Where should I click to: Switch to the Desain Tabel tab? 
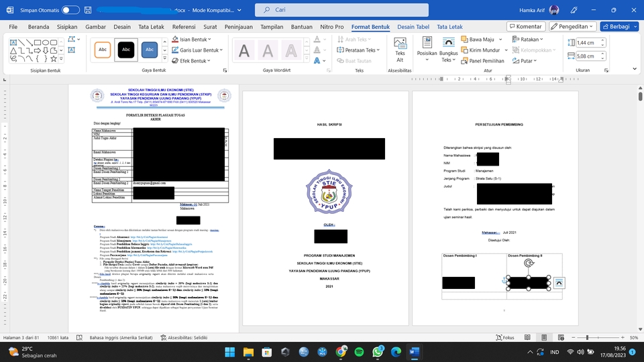(x=413, y=27)
